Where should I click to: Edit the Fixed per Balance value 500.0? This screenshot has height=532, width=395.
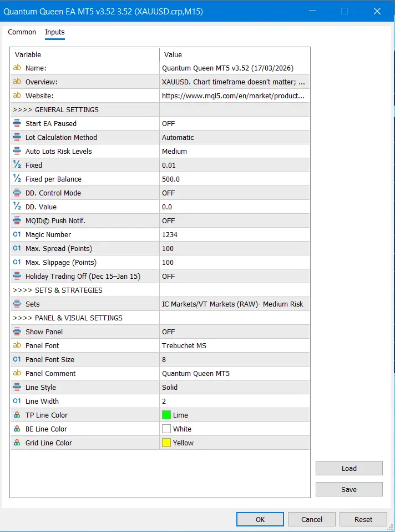coord(235,179)
